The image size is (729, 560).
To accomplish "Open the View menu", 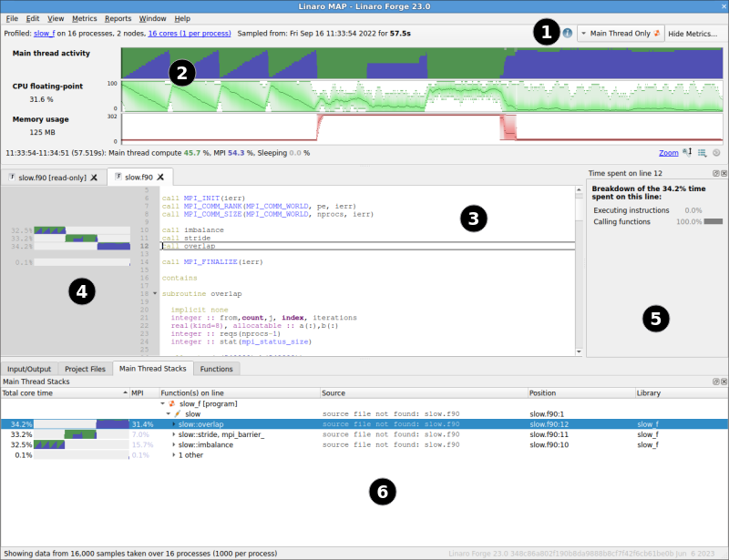I will pyautogui.click(x=56, y=18).
